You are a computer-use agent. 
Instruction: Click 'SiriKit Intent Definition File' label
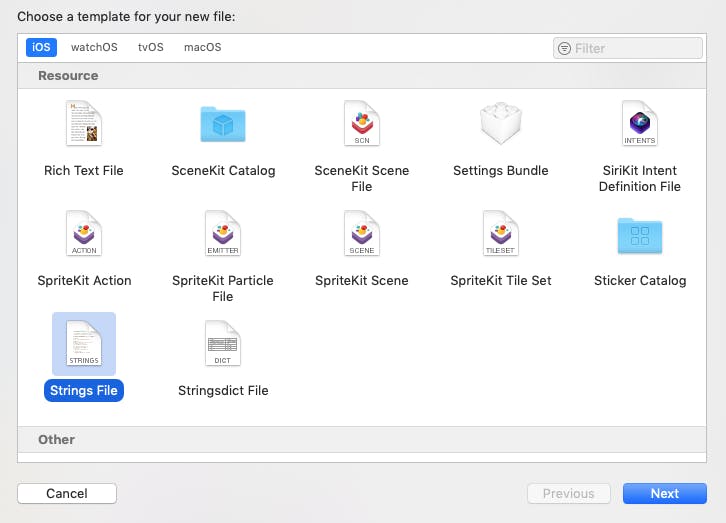(x=639, y=179)
